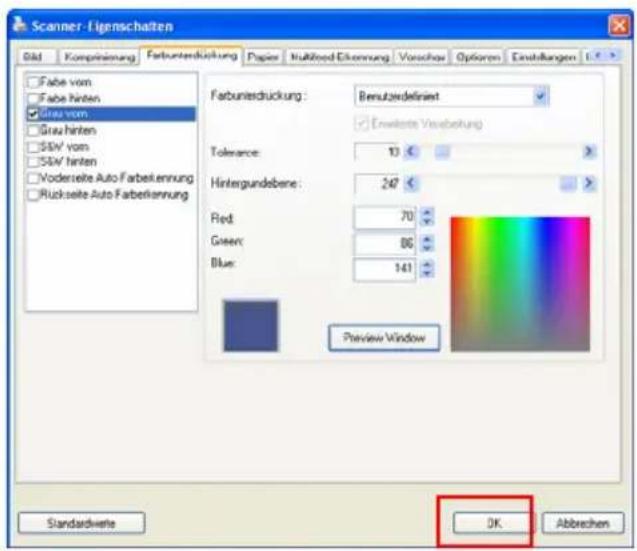Screen dimensions: 637x551
Task: Check the S&W hinten checkbox
Action: (x=33, y=162)
